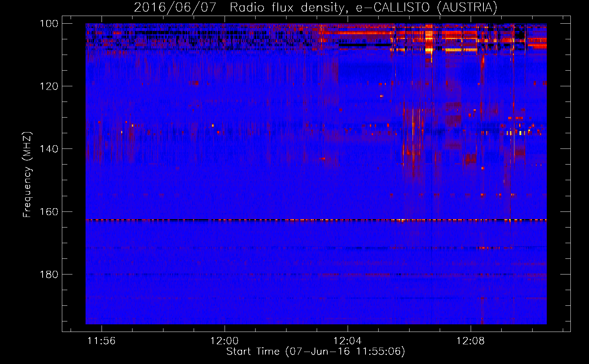The height and width of the screenshot is (364, 589).
Task: Click the 140 frequency tick label
Action: coord(49,149)
